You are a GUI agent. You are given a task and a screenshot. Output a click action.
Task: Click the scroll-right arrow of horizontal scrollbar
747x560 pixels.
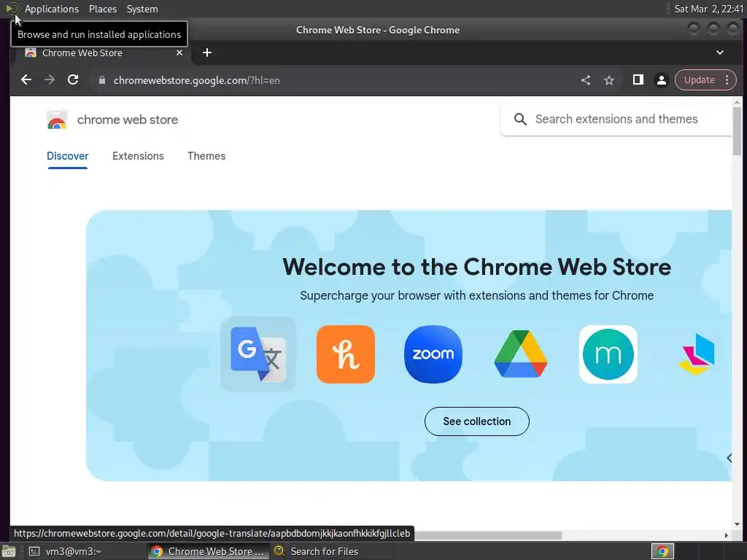point(726,535)
